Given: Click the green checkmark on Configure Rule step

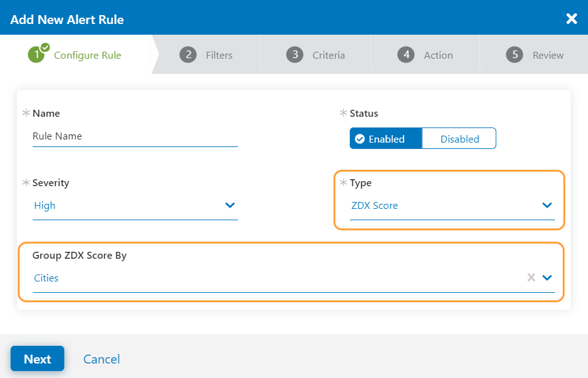Looking at the screenshot, I should (44, 48).
